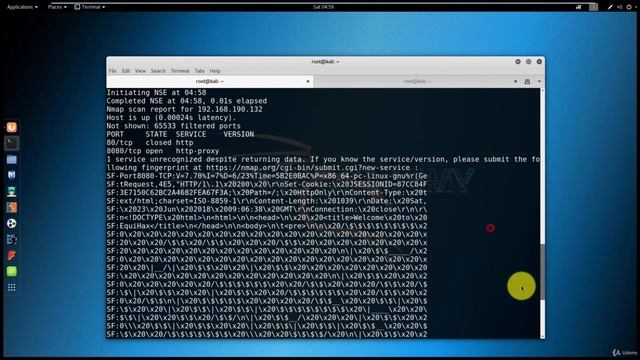
Task: Click the pen icon in top bar
Action: tap(610, 7)
